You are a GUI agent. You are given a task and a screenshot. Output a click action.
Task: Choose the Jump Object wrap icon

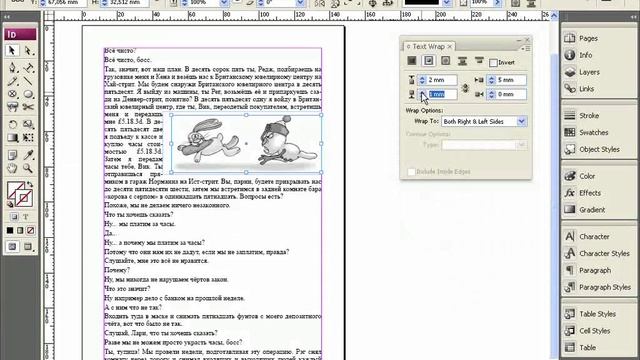click(x=462, y=61)
